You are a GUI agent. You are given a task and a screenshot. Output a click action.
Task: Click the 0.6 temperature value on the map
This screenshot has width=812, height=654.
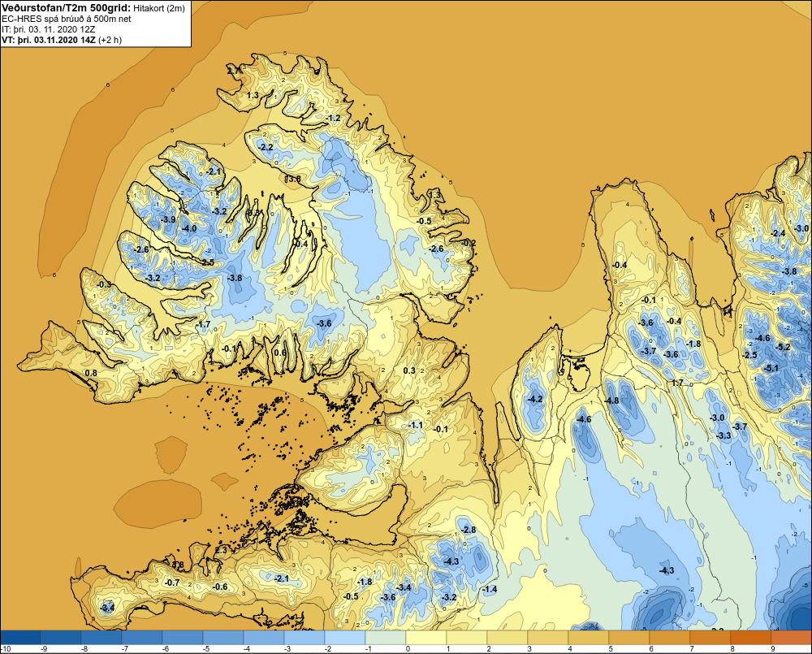tap(279, 353)
